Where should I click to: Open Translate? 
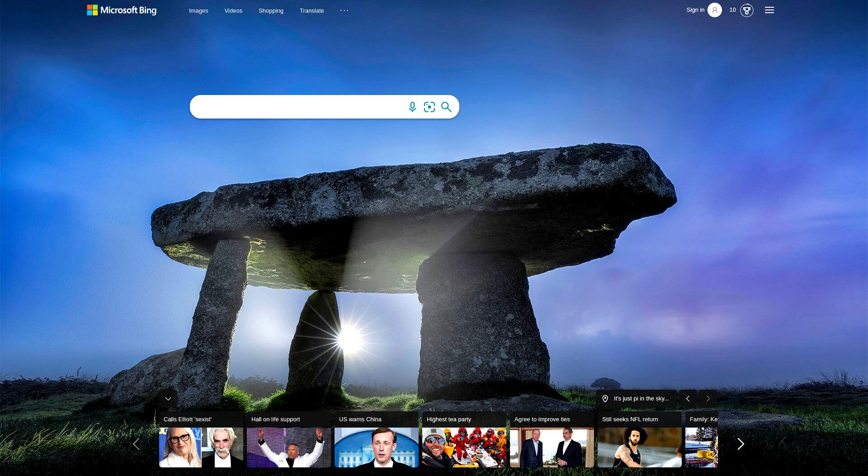[311, 10]
